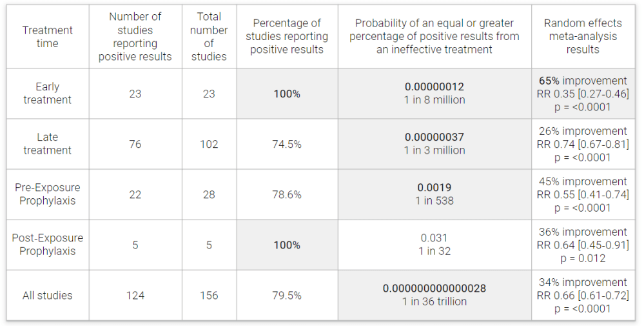Select the '1 in 538' probability cell

point(434,201)
